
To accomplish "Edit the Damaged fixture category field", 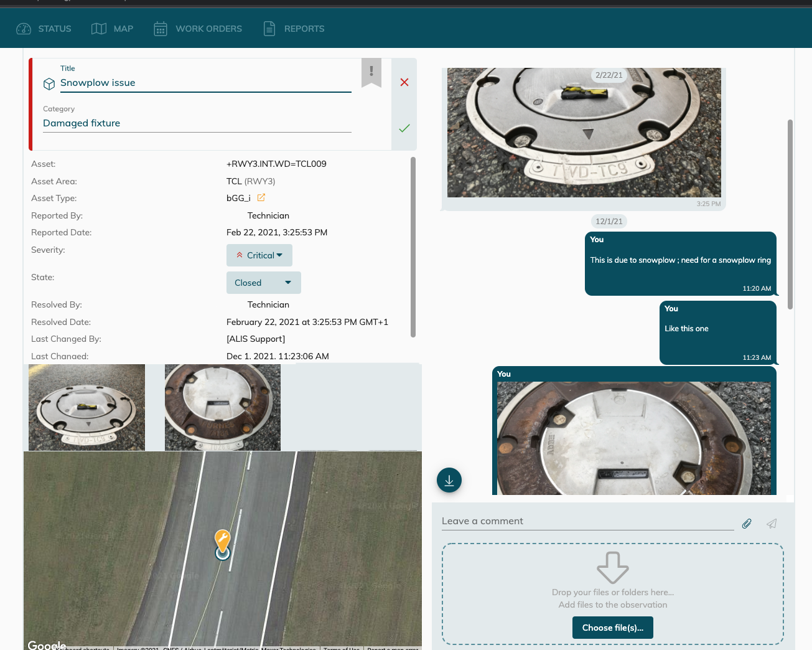I will (x=197, y=123).
